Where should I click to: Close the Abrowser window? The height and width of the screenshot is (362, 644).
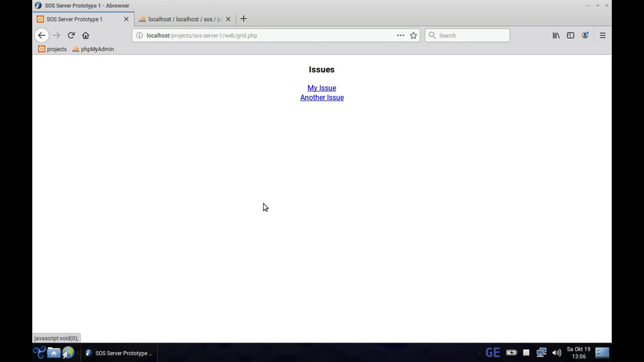tap(606, 6)
